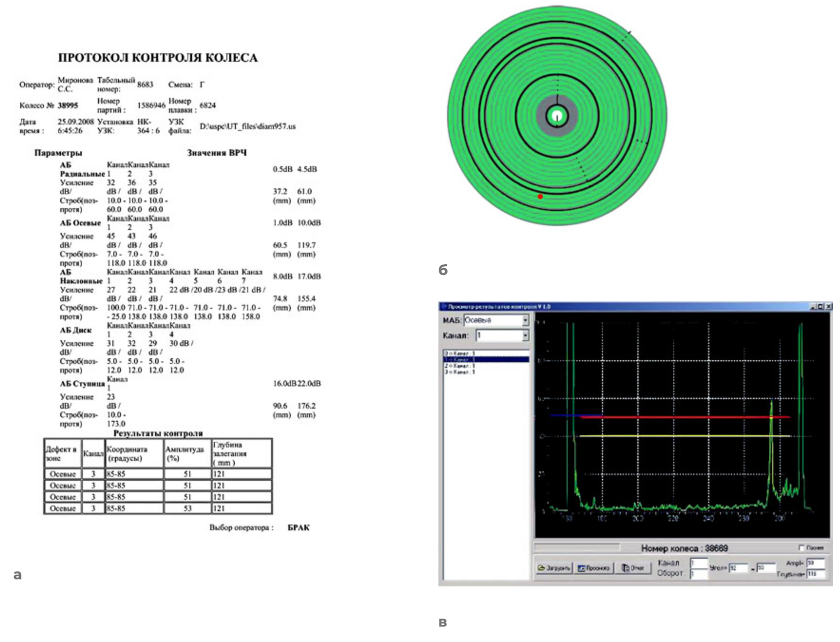Click the Оборот input field
This screenshot has height=642, width=840.
(x=699, y=574)
